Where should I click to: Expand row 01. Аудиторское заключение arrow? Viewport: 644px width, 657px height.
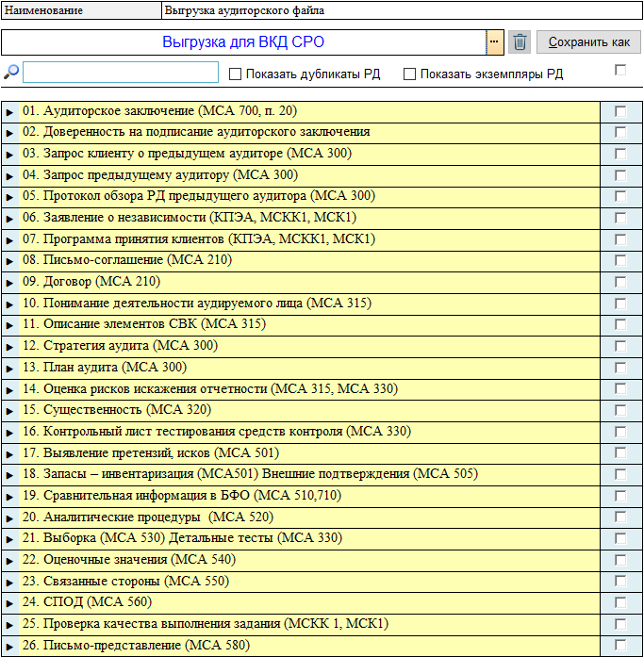point(9,112)
